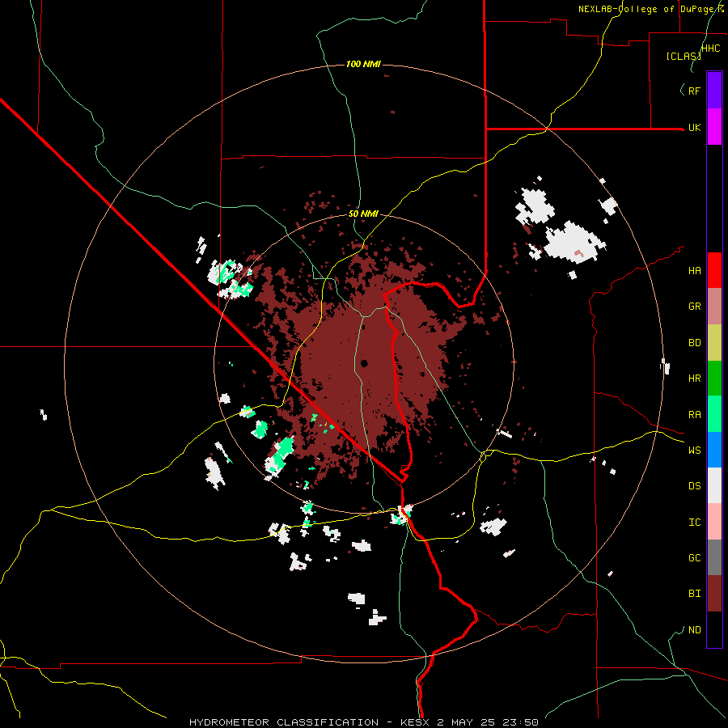728x728 pixels.
Task: Click the BI brown legend swatch
Action: pos(714,594)
